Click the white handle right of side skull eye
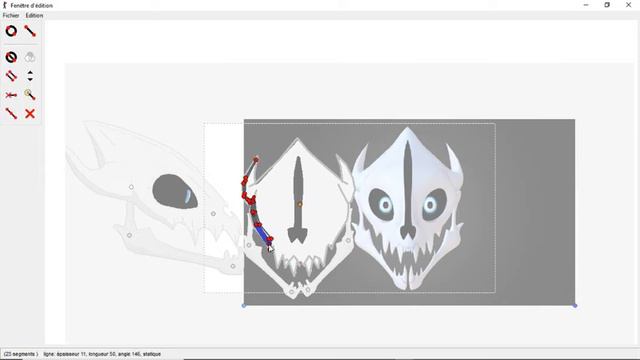Viewport: 640px width, 360px height. tap(213, 213)
